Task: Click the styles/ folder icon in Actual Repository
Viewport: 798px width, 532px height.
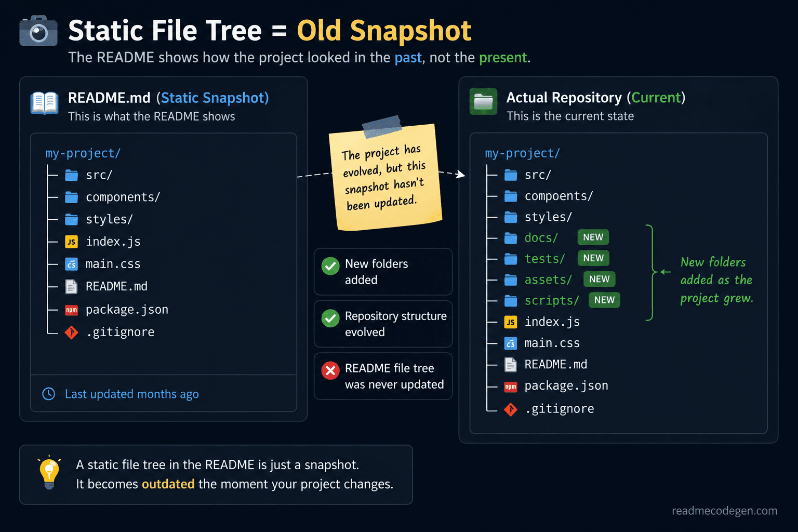Action: click(511, 217)
